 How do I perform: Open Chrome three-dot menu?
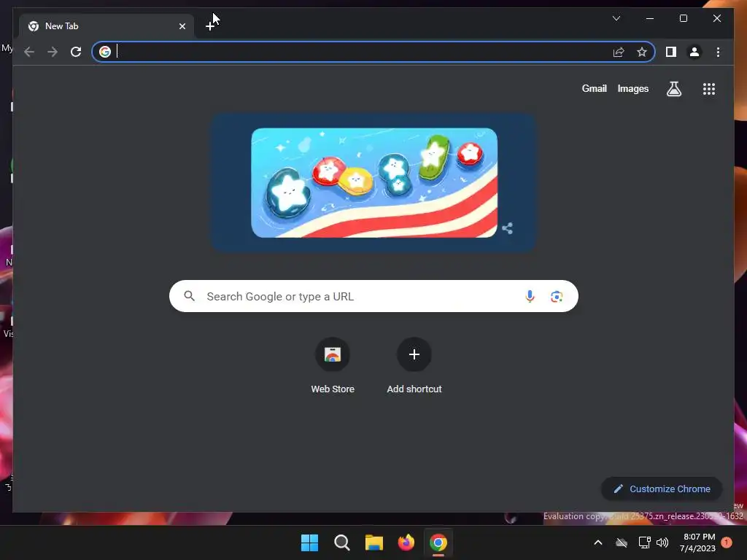(x=718, y=52)
